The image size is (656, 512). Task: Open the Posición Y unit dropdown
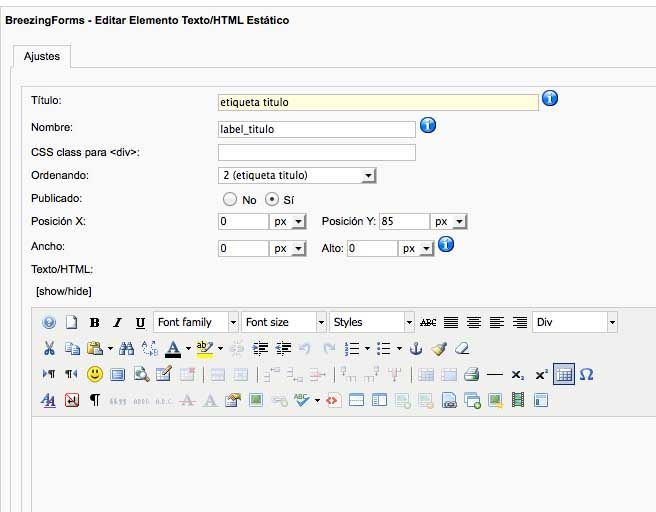pos(448,221)
